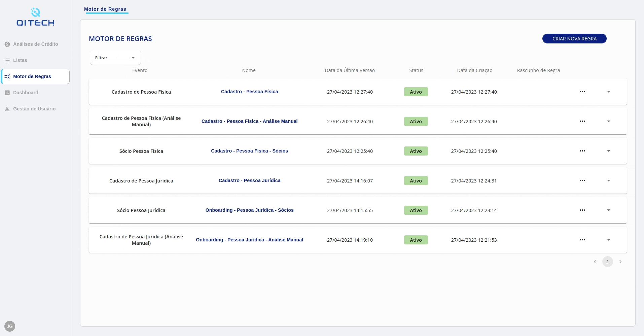
Task: Click the CRIAR NOVA REGRA button
Action: 574,39
